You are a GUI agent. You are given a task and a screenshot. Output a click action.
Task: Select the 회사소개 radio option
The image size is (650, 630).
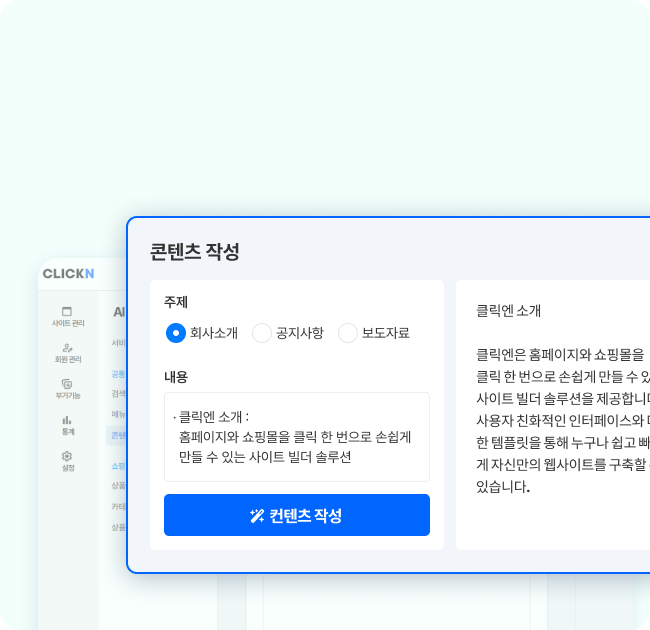[175, 333]
